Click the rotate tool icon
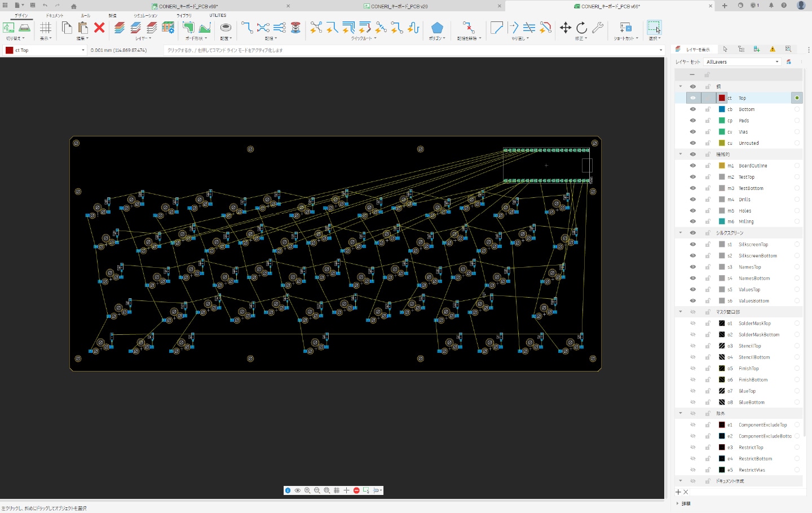The width and height of the screenshot is (812, 513). [581, 28]
